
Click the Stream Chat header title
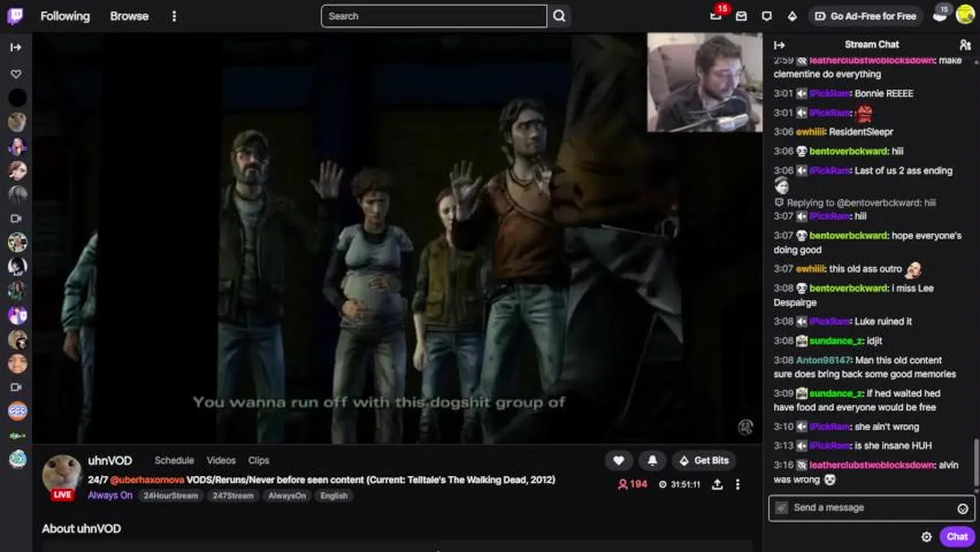872,44
